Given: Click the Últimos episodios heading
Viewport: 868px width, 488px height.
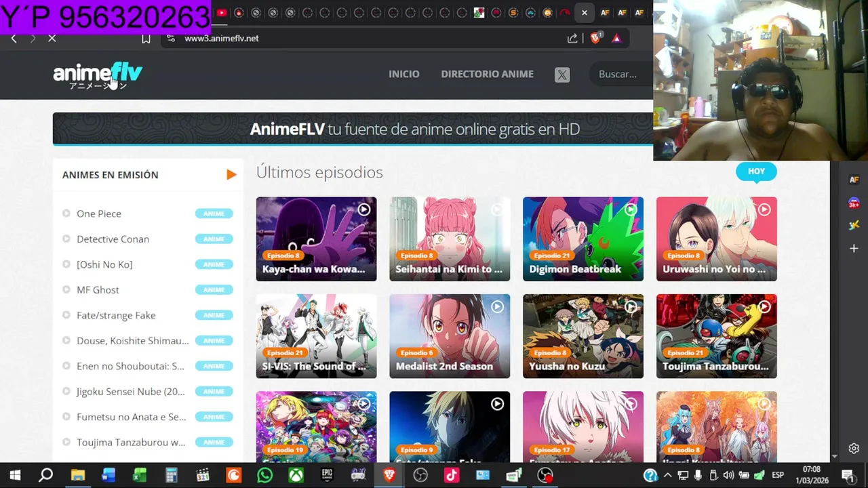Looking at the screenshot, I should [319, 172].
